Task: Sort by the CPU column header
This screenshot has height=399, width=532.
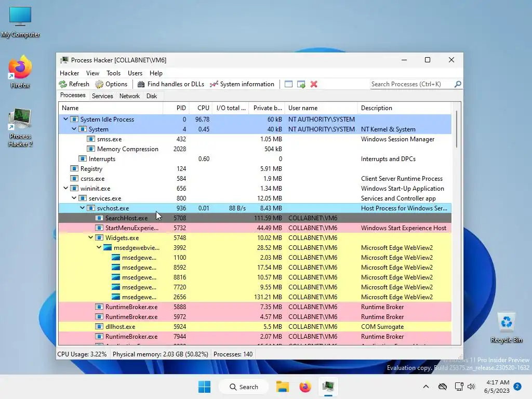Action: point(201,108)
